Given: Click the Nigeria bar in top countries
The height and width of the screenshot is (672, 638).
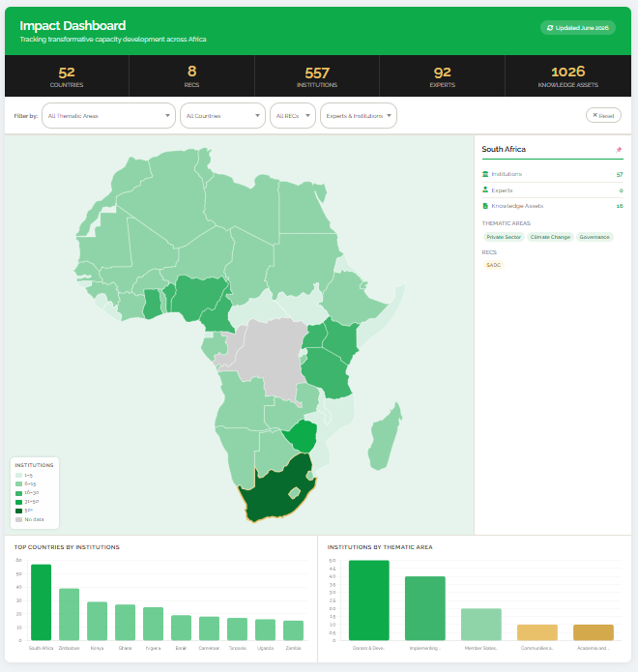Looking at the screenshot, I should (153, 624).
